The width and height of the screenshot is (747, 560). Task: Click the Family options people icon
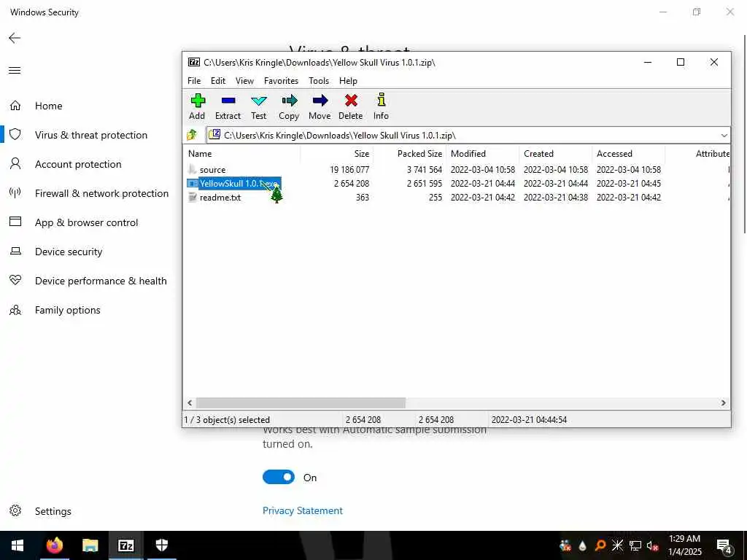[15, 310]
